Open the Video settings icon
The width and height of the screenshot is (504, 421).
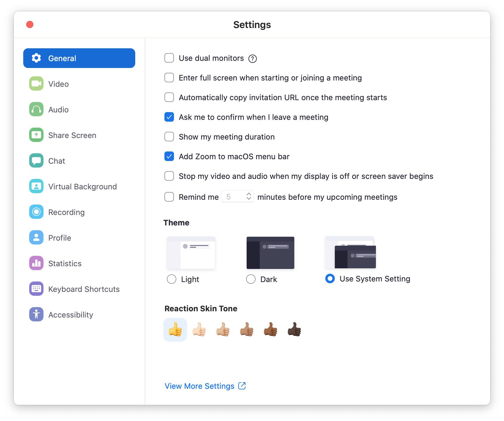[x=36, y=84]
